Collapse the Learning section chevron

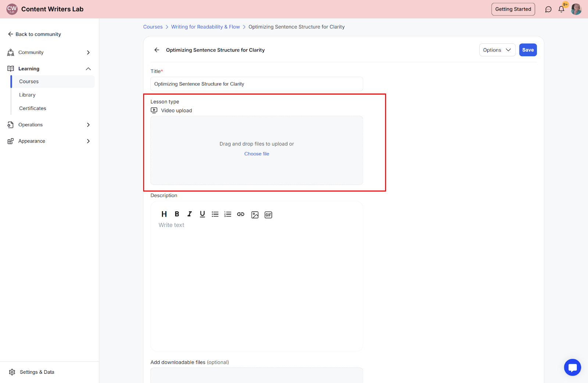[88, 69]
